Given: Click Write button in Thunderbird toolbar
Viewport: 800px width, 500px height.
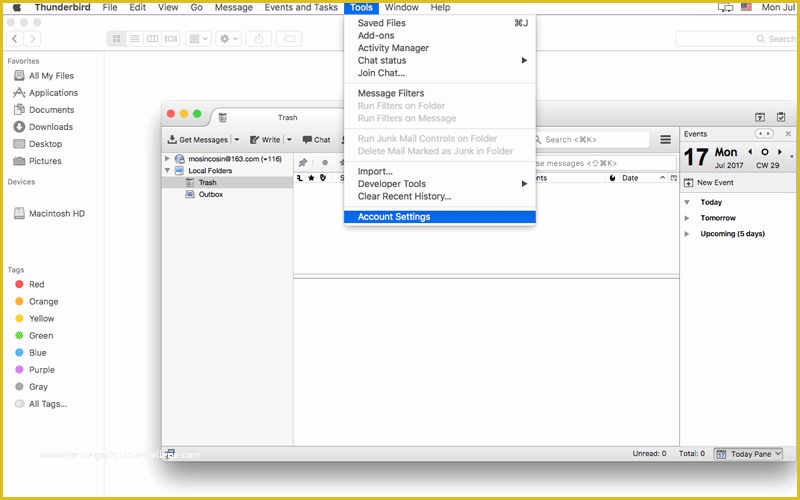Looking at the screenshot, I should 265,139.
